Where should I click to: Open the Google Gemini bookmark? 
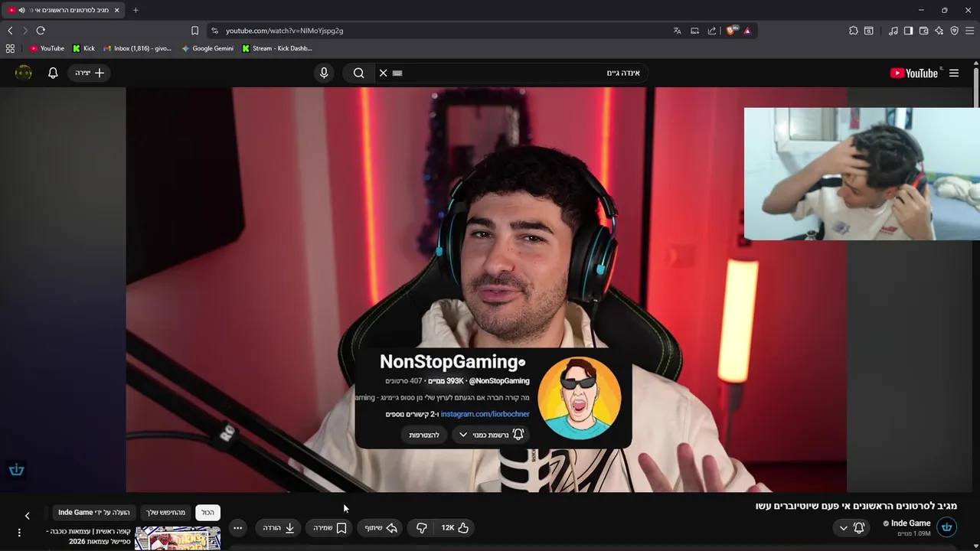coord(207,48)
